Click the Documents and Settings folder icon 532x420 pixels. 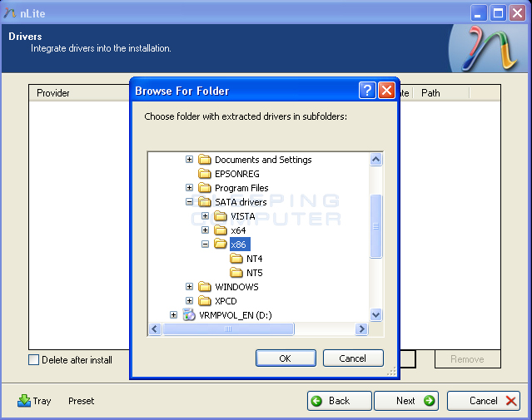click(204, 160)
